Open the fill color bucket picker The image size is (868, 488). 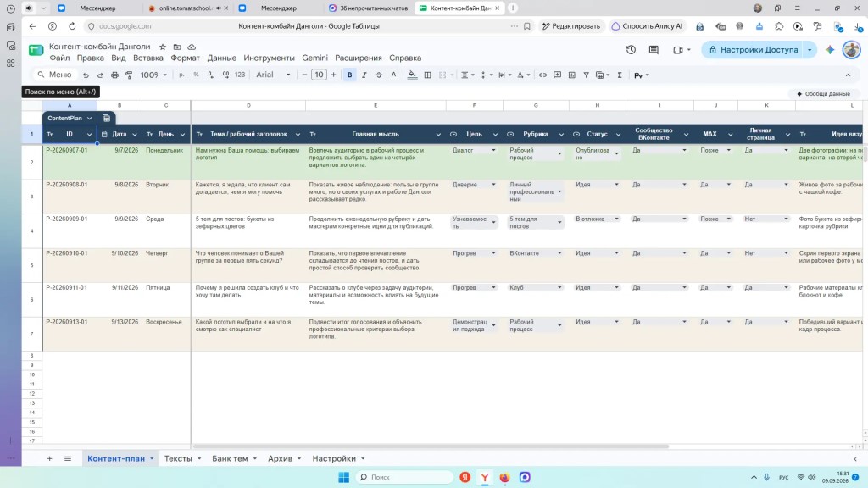click(413, 75)
